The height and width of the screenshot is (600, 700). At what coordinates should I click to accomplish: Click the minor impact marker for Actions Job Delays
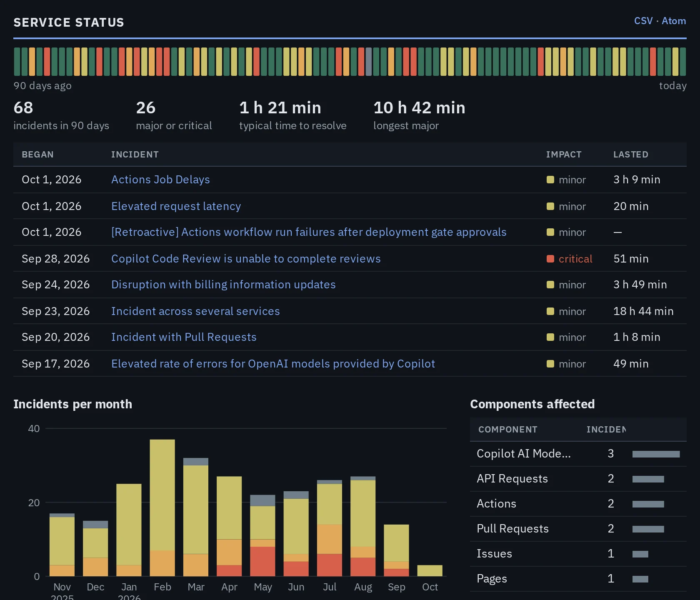click(x=550, y=180)
